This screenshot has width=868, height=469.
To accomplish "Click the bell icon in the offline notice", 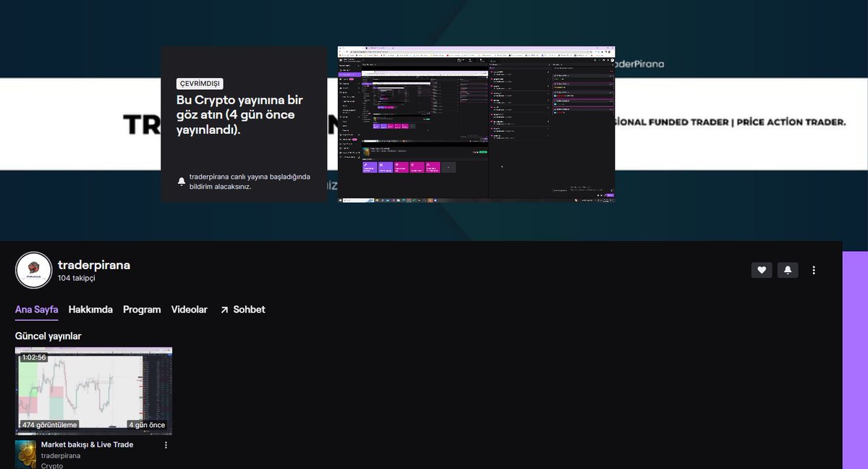I will [182, 182].
